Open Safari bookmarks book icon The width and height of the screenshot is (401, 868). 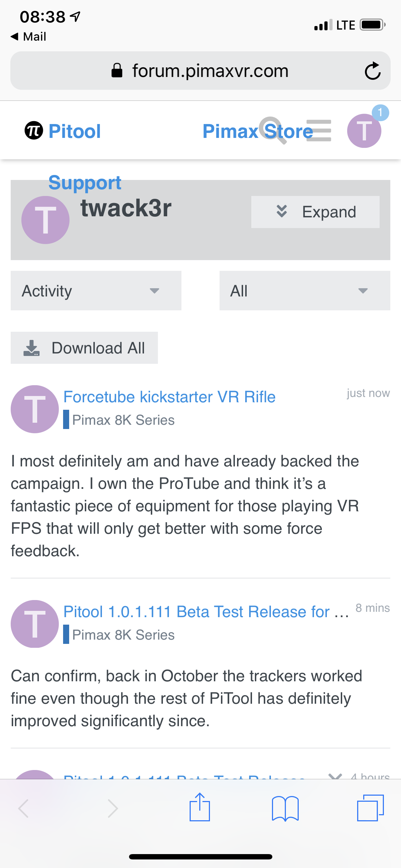click(x=285, y=808)
